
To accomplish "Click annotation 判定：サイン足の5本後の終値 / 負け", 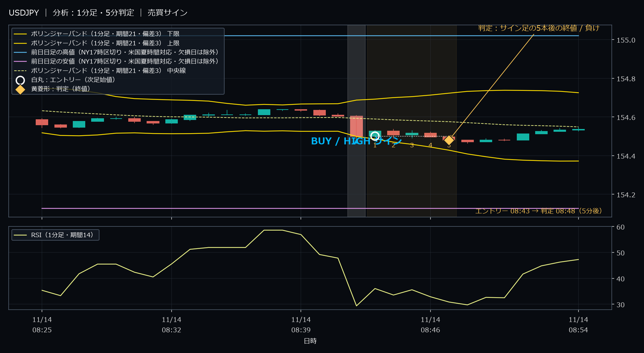I will pyautogui.click(x=539, y=28).
